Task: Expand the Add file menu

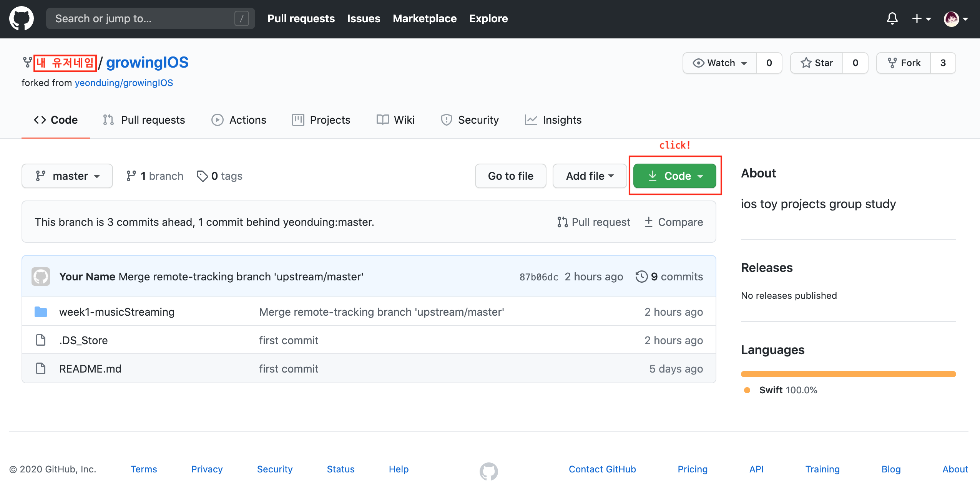Action: tap(590, 176)
